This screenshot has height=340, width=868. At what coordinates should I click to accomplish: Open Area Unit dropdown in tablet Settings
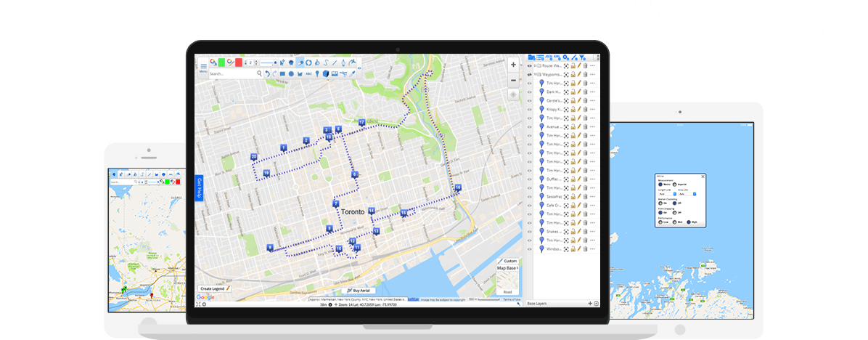pos(687,194)
